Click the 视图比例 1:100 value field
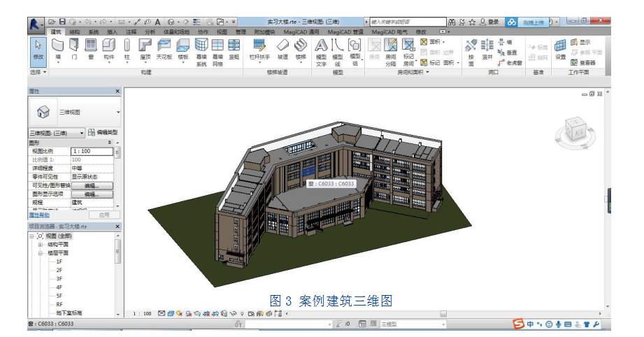Viewport: 644px width, 337px height. click(x=92, y=152)
